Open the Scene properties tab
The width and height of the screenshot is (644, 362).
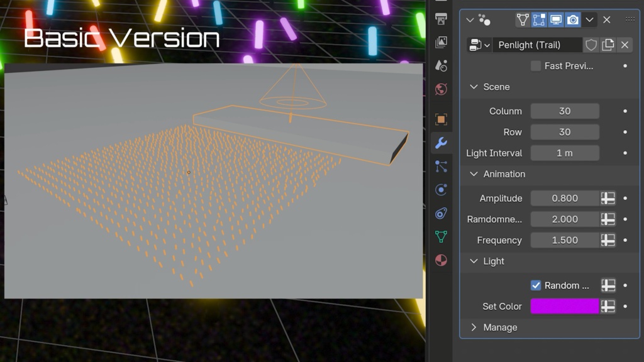point(441,65)
